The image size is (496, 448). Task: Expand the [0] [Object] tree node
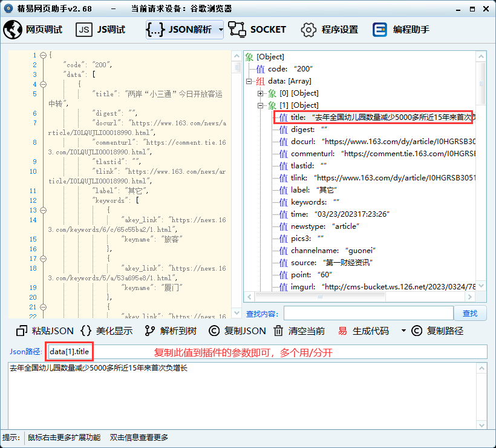[x=261, y=93]
